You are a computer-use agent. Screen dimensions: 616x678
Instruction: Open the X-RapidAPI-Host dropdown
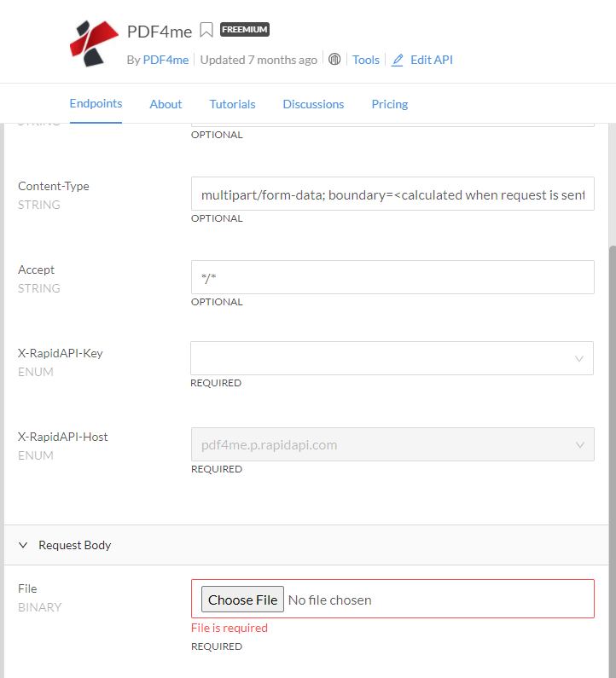pyautogui.click(x=392, y=444)
